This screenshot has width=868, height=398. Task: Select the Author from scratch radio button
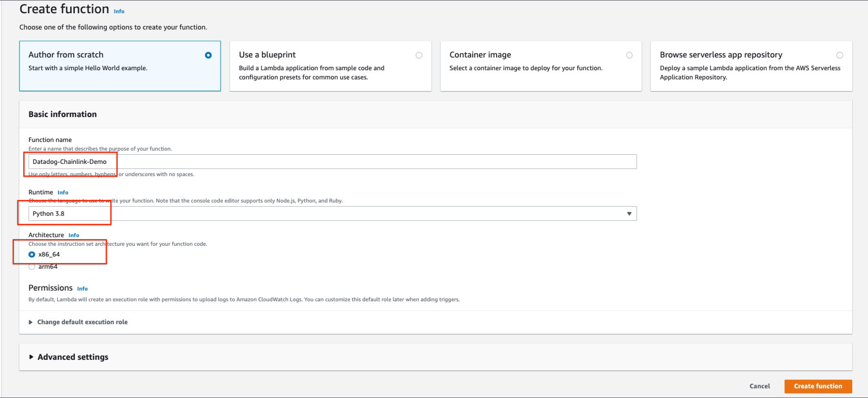[208, 55]
